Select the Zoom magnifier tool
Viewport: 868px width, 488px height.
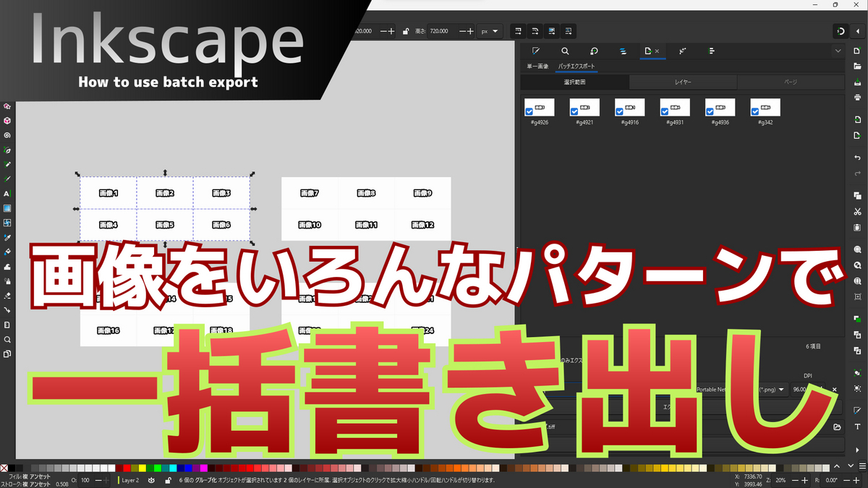[7, 339]
